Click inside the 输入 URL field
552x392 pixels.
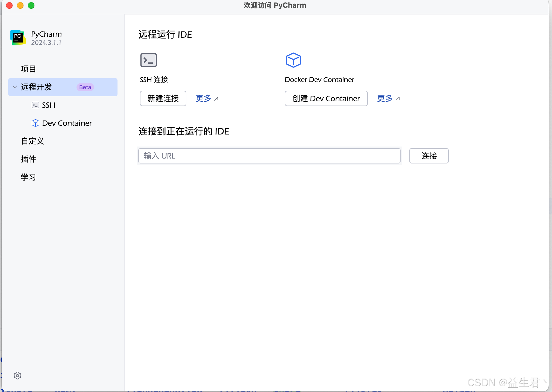click(269, 156)
